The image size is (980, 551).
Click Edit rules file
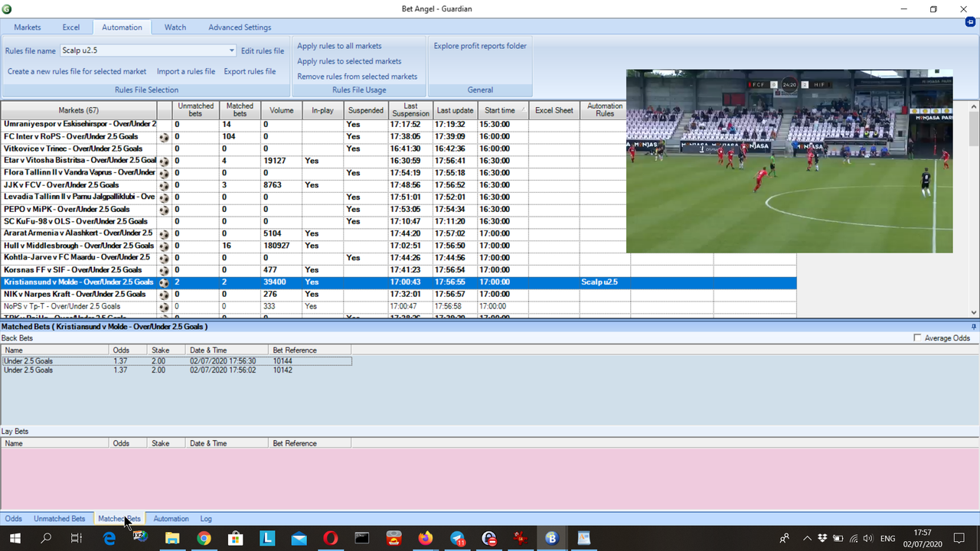[263, 51]
